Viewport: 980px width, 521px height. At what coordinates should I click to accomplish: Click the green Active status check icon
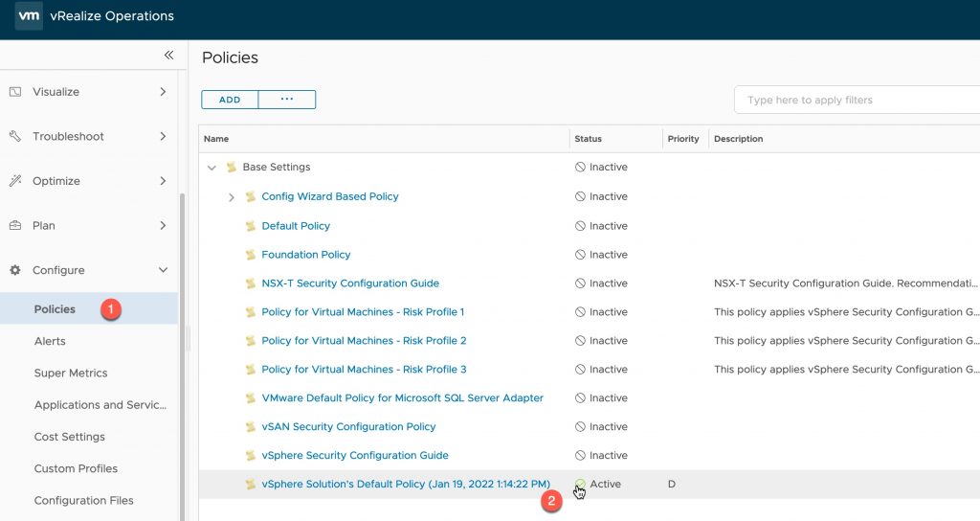[580, 484]
